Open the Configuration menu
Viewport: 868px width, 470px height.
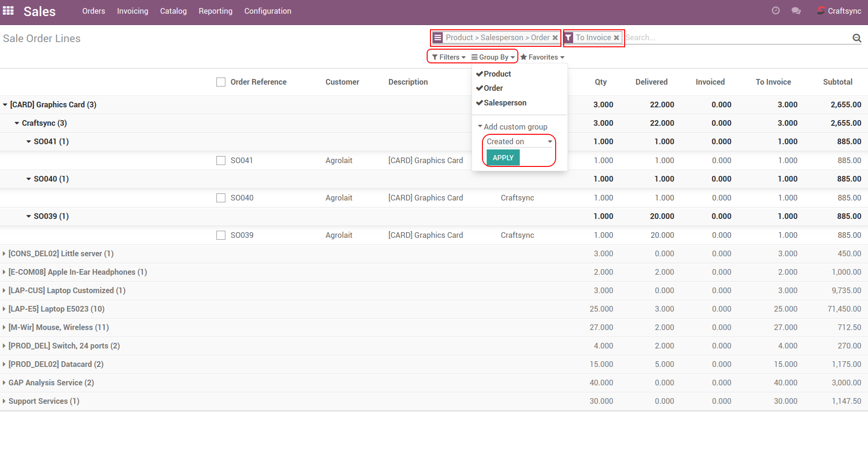coord(267,11)
